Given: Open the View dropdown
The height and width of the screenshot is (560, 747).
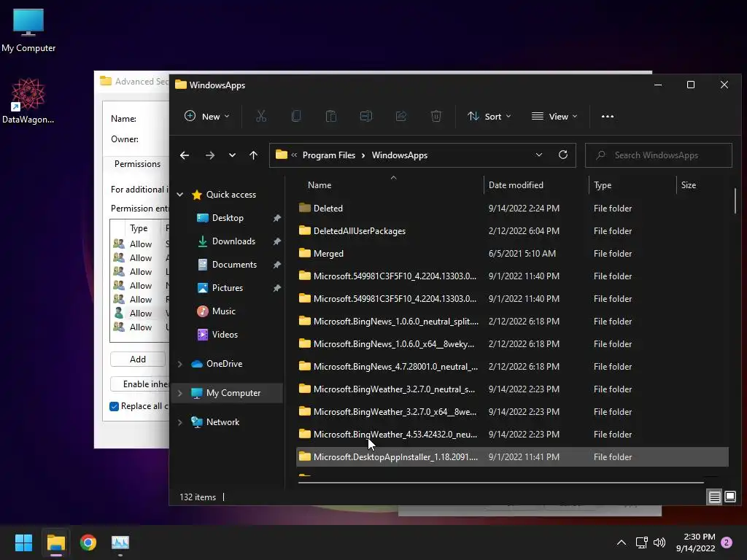Looking at the screenshot, I should [x=554, y=116].
